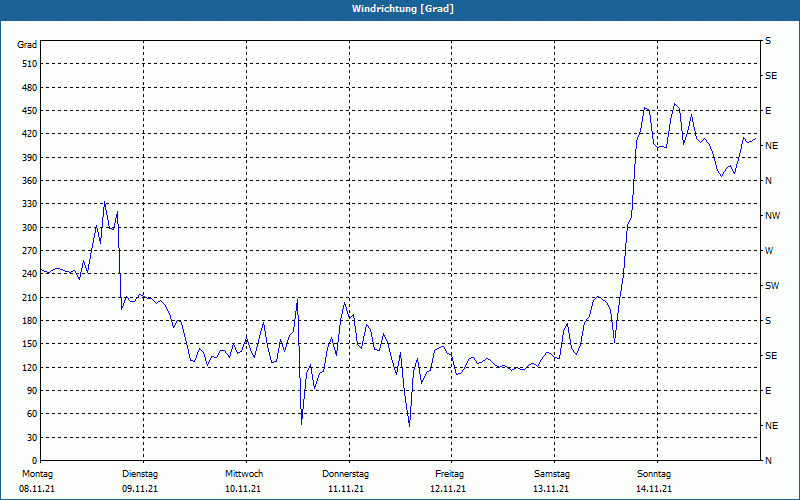Select the 'Montag' day label
800x500 pixels.
37,474
